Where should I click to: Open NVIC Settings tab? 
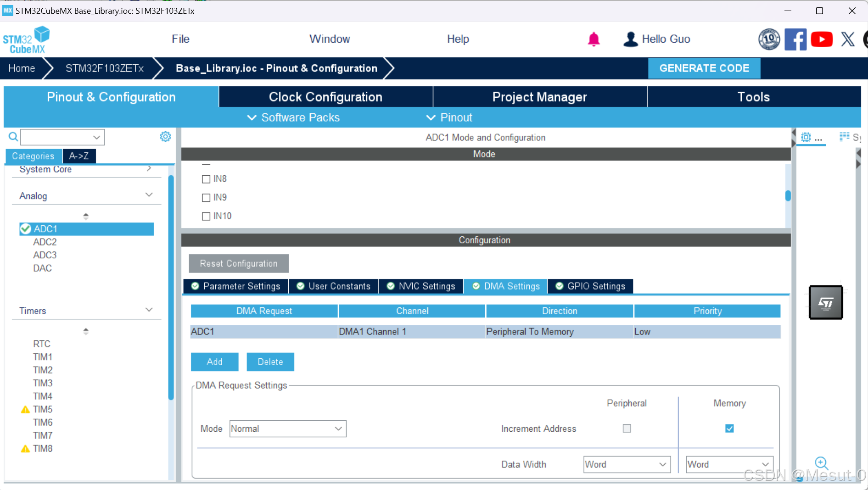tap(421, 286)
